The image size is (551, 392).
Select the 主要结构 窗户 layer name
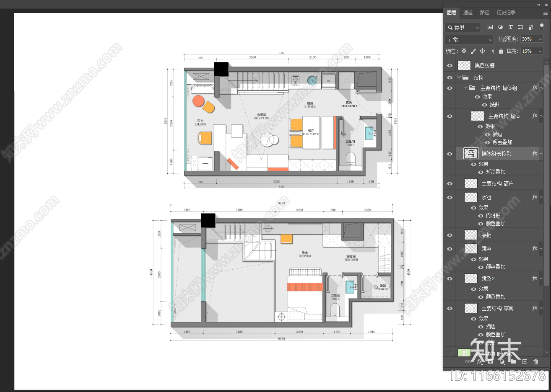tap(497, 184)
